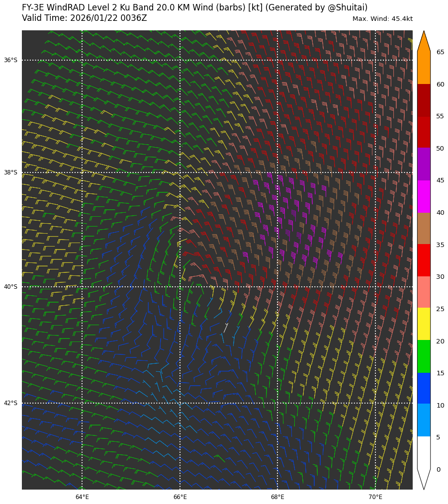Select the green 15–20 kt colorbar segment

pos(424,356)
